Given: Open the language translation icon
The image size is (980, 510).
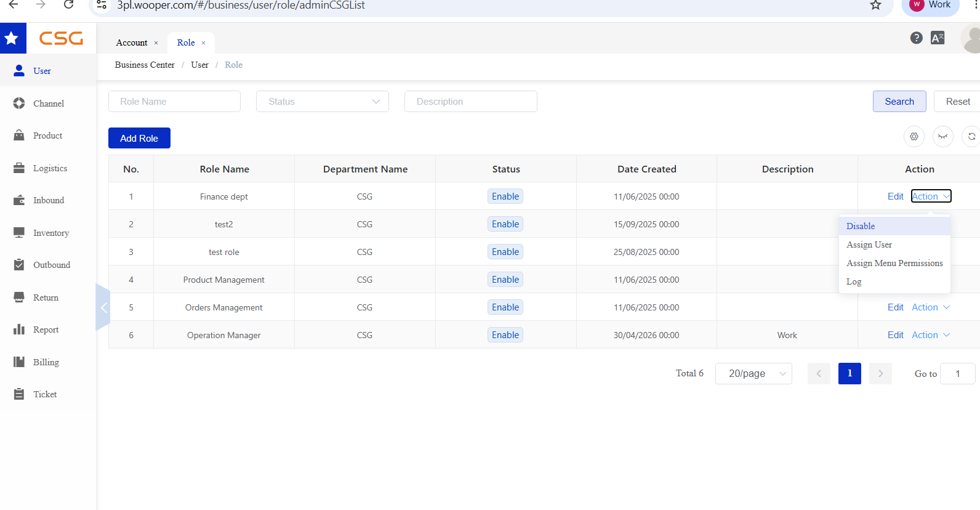Looking at the screenshot, I should (x=938, y=38).
